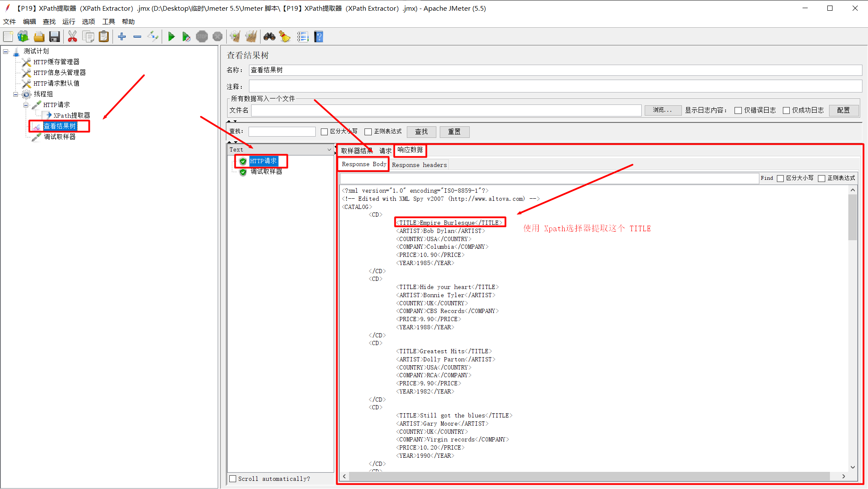Click the 浏览 button for file selection
Image resolution: width=868 pixels, height=489 pixels.
662,110
